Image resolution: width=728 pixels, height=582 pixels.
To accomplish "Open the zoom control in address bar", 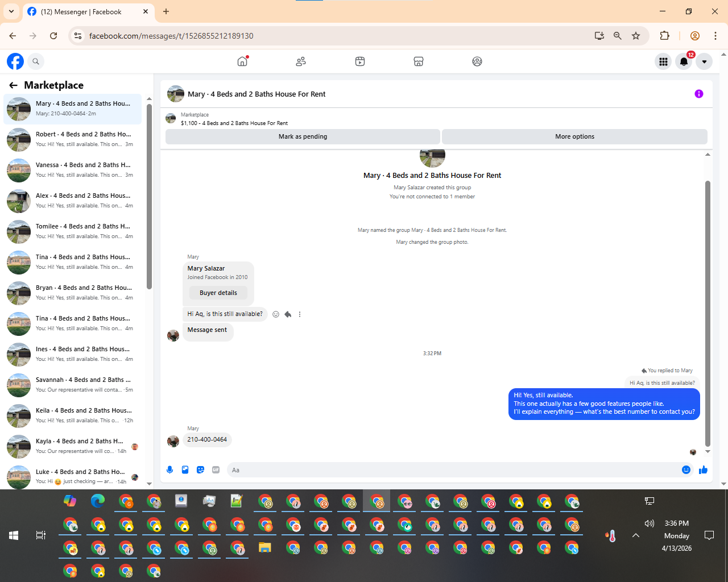I will [x=618, y=36].
